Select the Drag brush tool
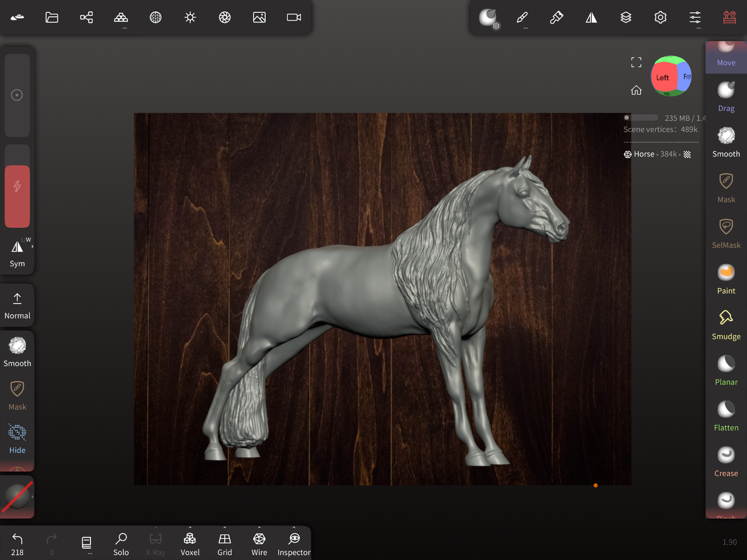 (x=726, y=97)
